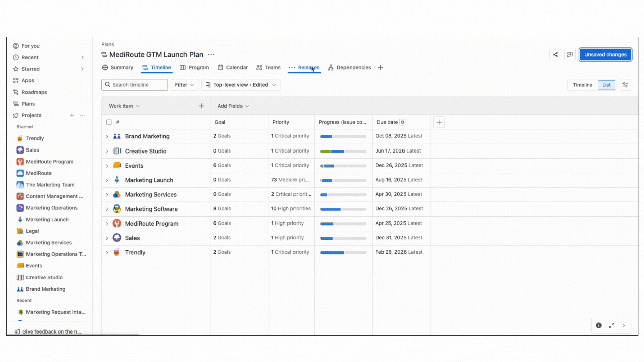Expand the Brand Marketing row chevron
Viewport: 644px width, 362px height.
click(107, 136)
